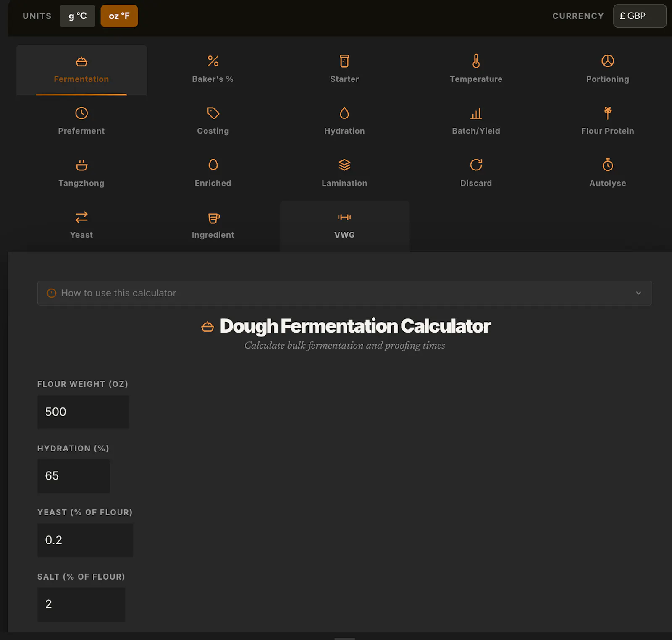Click the Starter jar icon
672x640 pixels.
[x=344, y=61]
